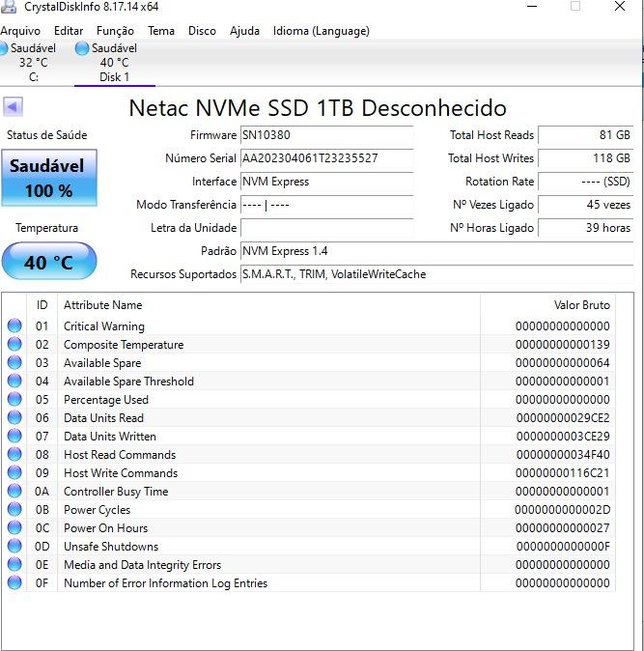Click the disk title Netac NVMe SSD 1TB
This screenshot has width=644, height=651.
318,108
